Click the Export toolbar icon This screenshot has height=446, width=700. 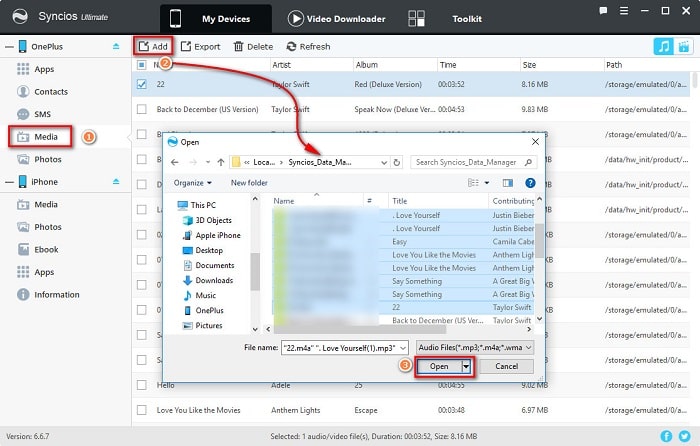point(200,46)
